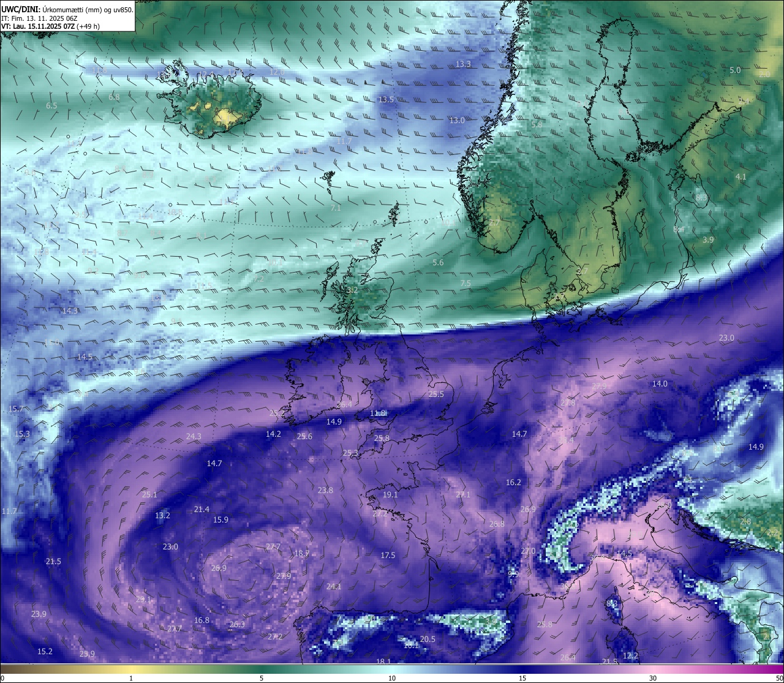Click the map value "16.8"
The image size is (784, 683).
[202, 621]
